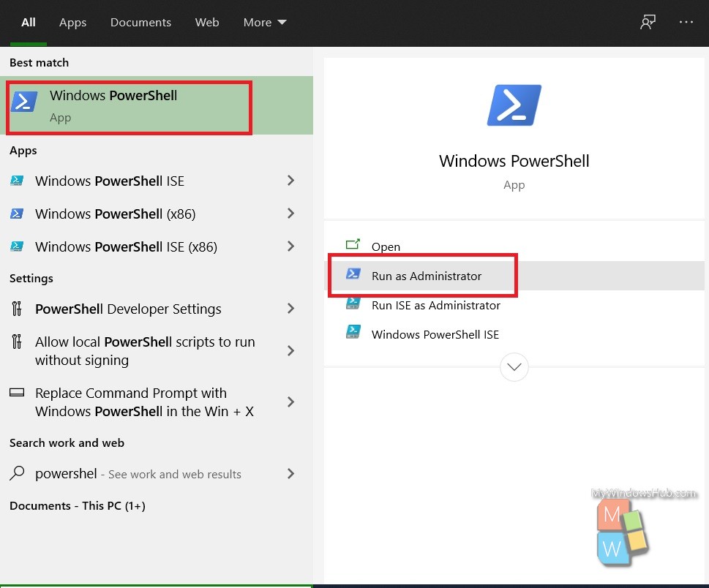Open Replace Command Prompt with PowerShell setting
The height and width of the screenshot is (588, 709).
(157, 402)
